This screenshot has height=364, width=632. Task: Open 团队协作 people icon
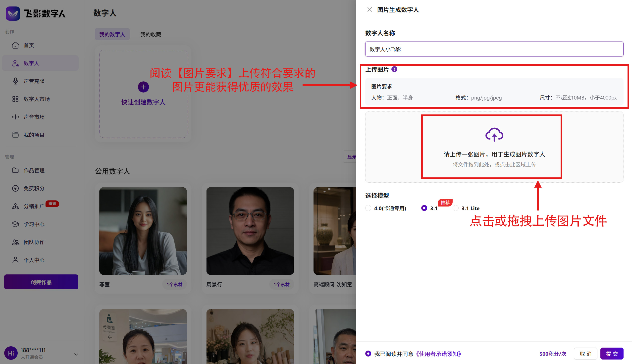[x=15, y=242]
